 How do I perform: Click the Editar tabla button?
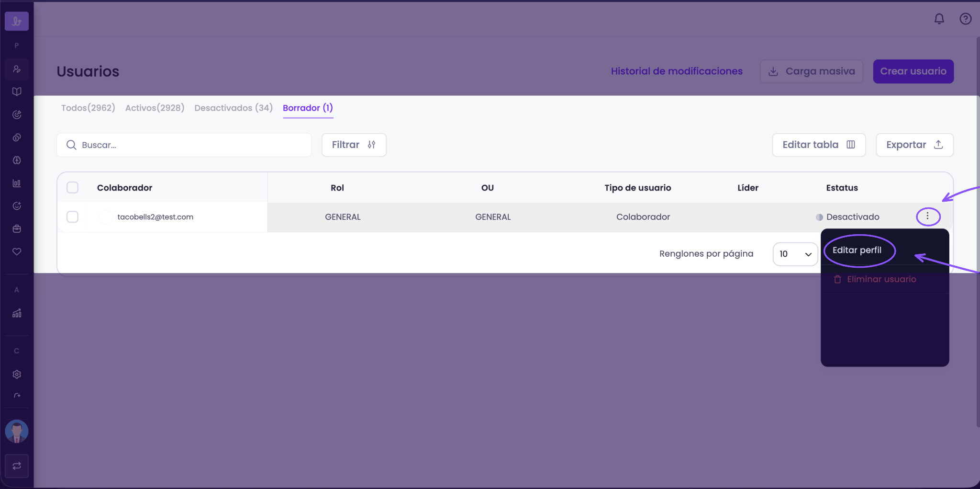click(819, 145)
